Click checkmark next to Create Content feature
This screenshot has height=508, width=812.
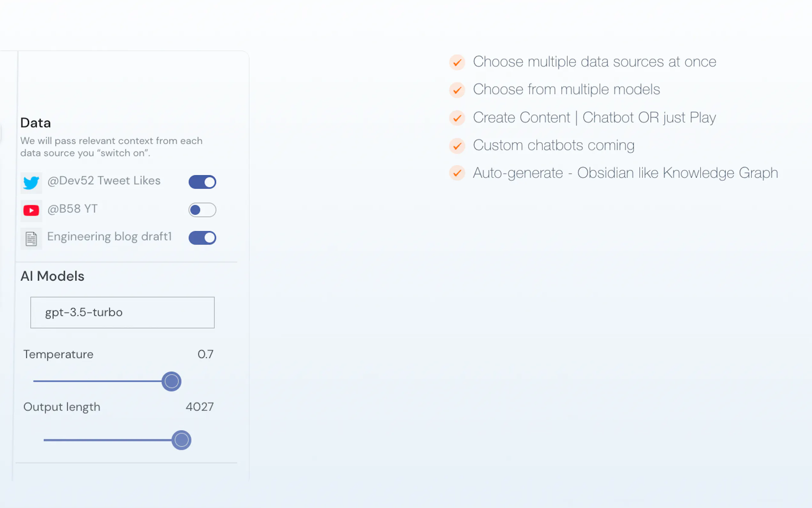(x=457, y=118)
